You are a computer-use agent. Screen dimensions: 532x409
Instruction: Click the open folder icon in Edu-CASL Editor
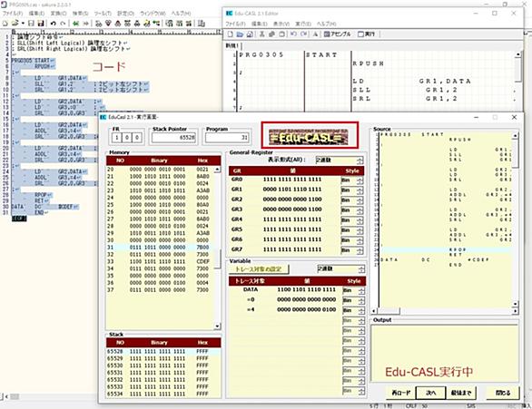click(x=240, y=34)
